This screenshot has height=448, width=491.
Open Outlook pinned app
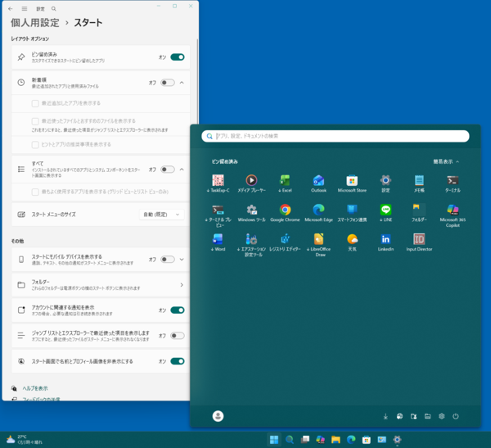point(318,183)
